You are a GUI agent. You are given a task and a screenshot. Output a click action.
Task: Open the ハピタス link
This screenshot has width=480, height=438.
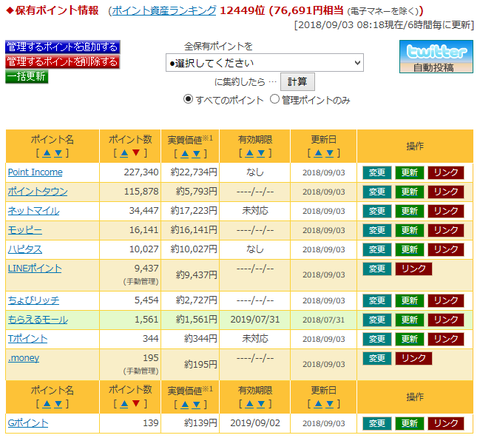pyautogui.click(x=25, y=249)
